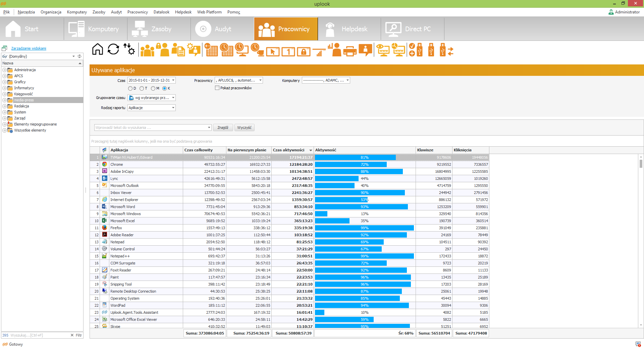Select the M period radio button
Viewport: 644px width, 349px height.
[153, 88]
